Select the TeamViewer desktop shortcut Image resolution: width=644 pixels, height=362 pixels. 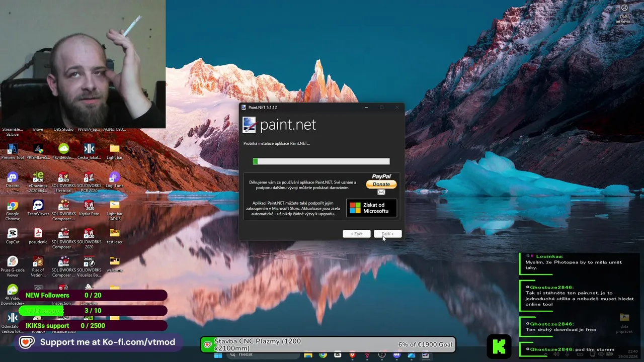coord(38,208)
